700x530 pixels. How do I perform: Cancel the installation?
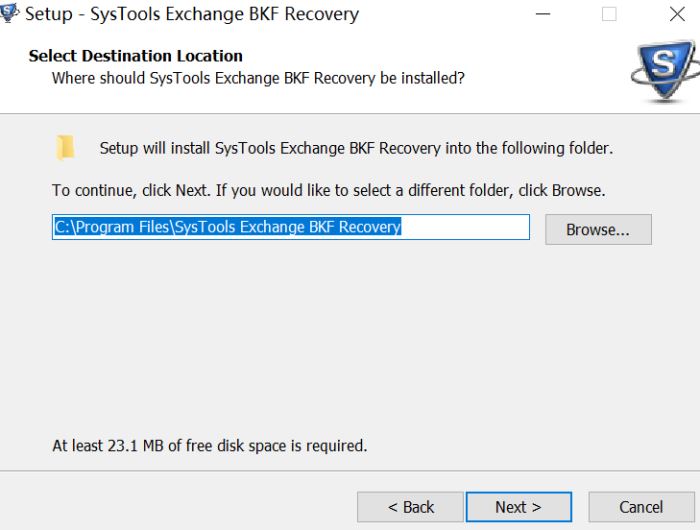point(640,507)
